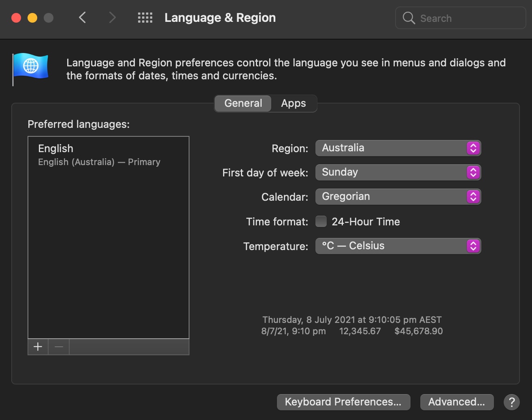Open the Region dropdown showing Australia
The width and height of the screenshot is (532, 420).
[398, 148]
